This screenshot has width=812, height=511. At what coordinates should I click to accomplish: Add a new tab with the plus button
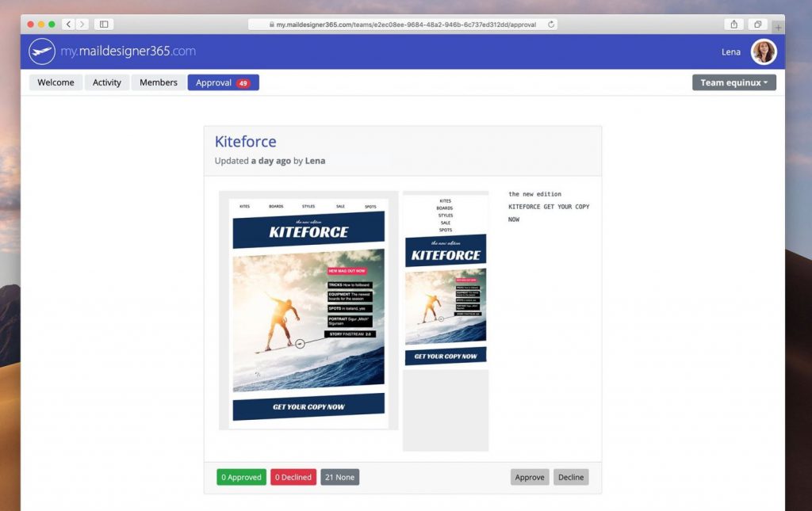point(778,28)
